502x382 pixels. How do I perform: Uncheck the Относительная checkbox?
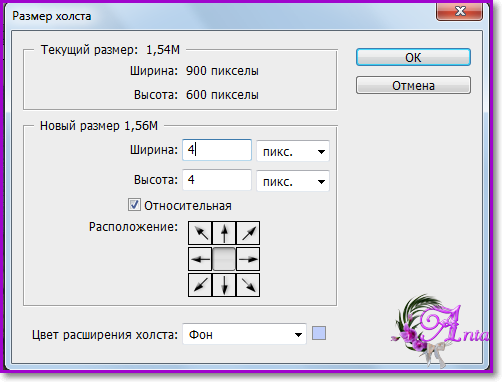point(134,205)
